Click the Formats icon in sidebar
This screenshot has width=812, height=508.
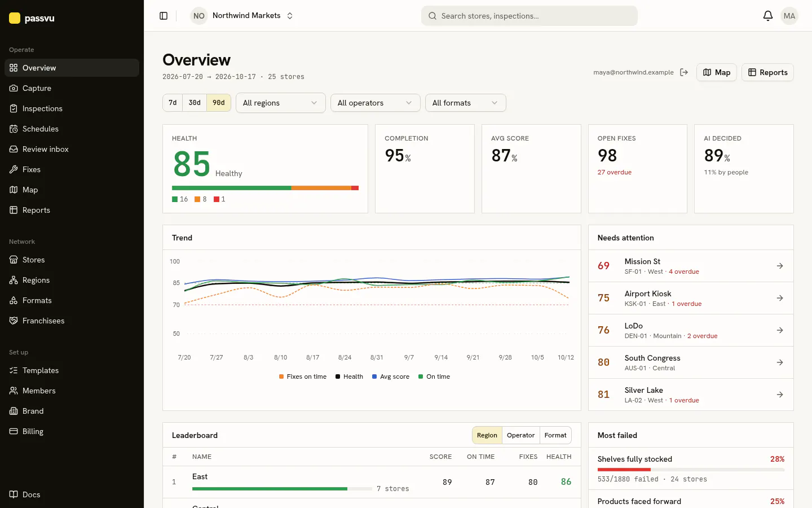coord(14,300)
